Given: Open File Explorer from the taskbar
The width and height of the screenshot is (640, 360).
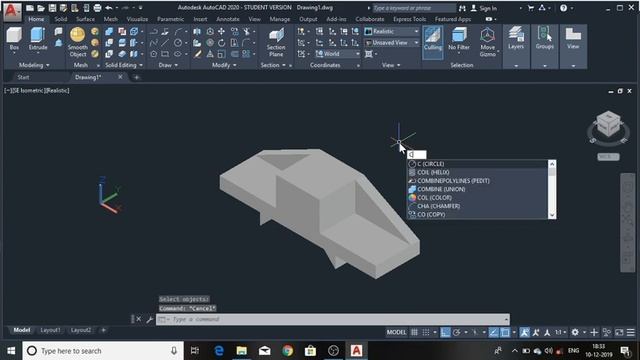Looking at the screenshot, I should [x=242, y=351].
